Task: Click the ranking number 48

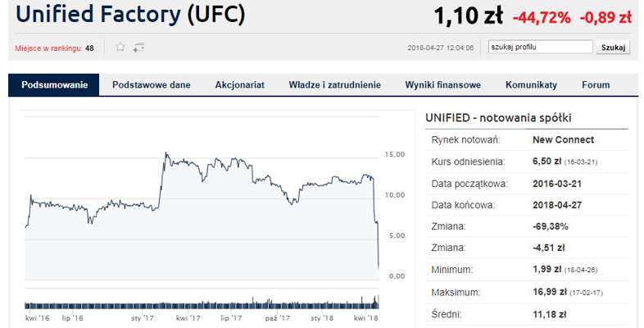Action: (x=89, y=48)
